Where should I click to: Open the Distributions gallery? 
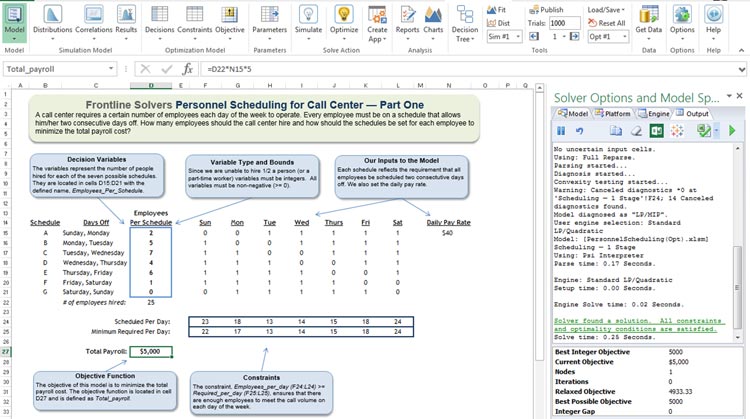52,20
